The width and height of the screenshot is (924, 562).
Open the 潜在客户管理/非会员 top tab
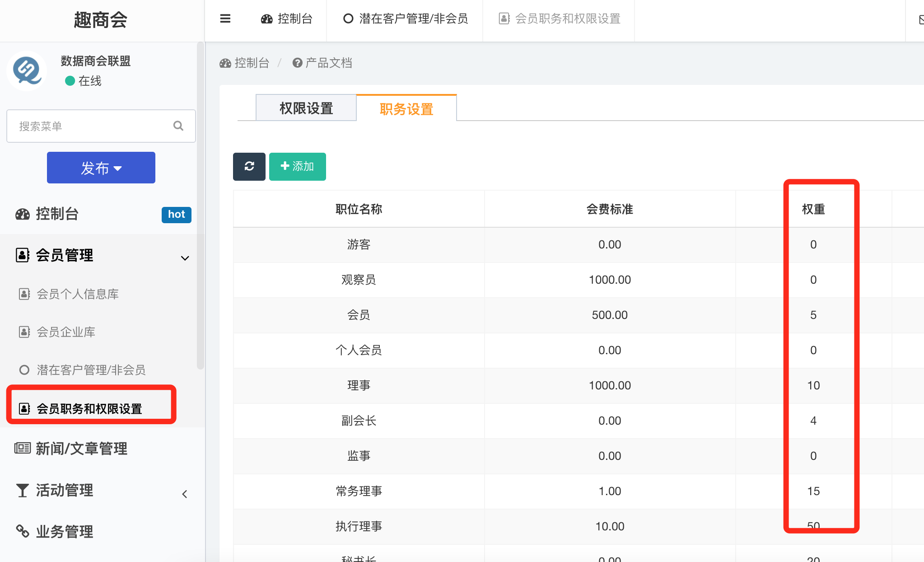pos(405,19)
